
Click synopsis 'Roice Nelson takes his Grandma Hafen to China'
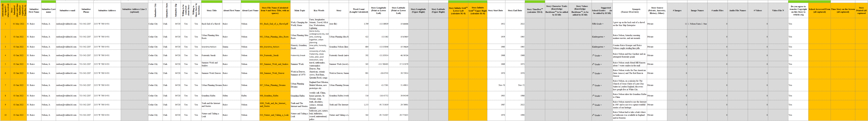point(629,96)
